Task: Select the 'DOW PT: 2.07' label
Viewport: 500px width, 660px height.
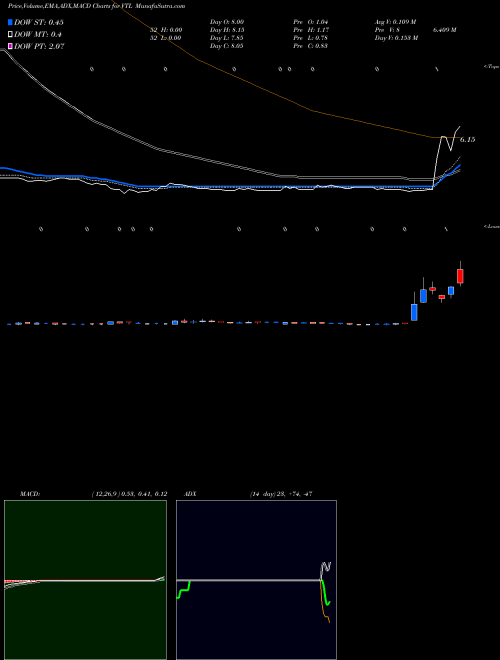Action: pyautogui.click(x=39, y=46)
